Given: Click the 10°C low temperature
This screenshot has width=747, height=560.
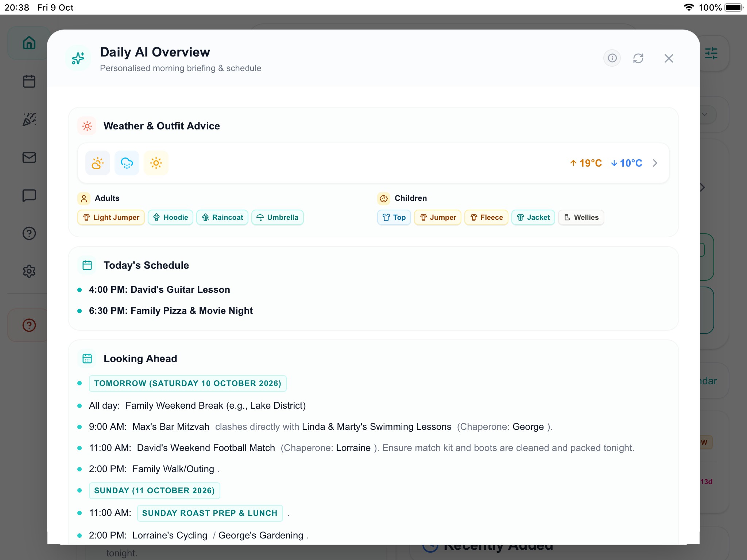Looking at the screenshot, I should 627,163.
